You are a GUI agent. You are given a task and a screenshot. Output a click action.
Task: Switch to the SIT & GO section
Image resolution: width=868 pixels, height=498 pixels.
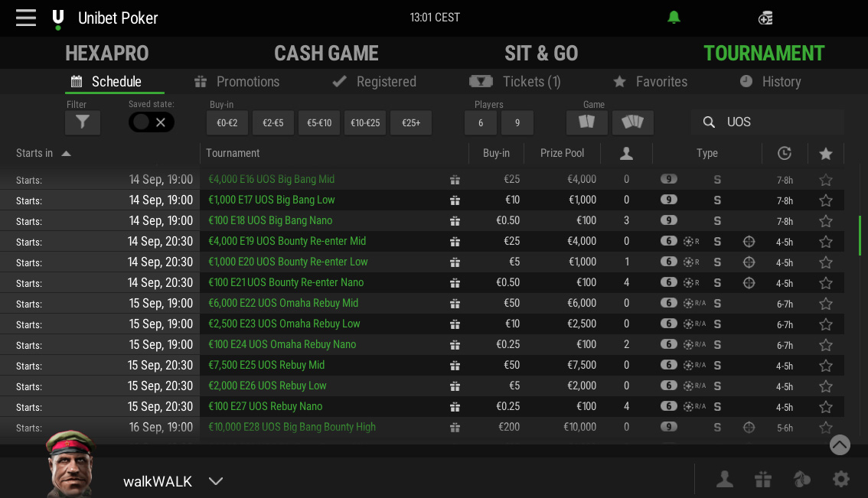tap(541, 53)
